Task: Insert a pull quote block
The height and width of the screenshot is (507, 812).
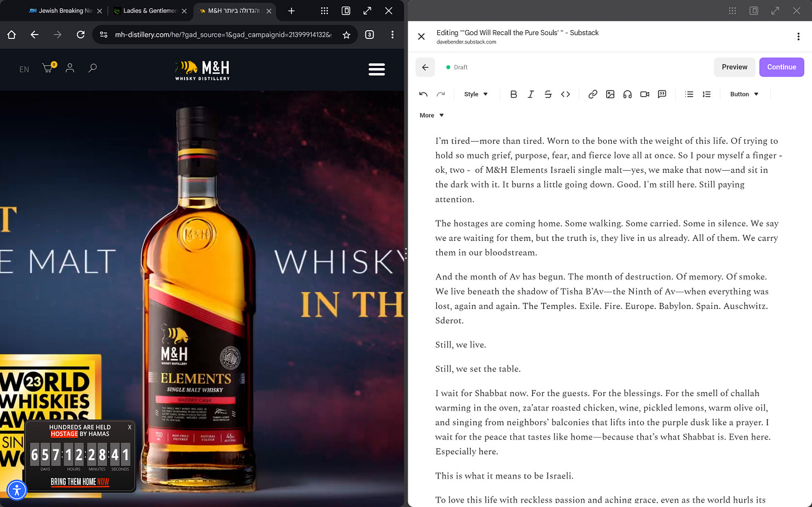Action: pos(662,94)
